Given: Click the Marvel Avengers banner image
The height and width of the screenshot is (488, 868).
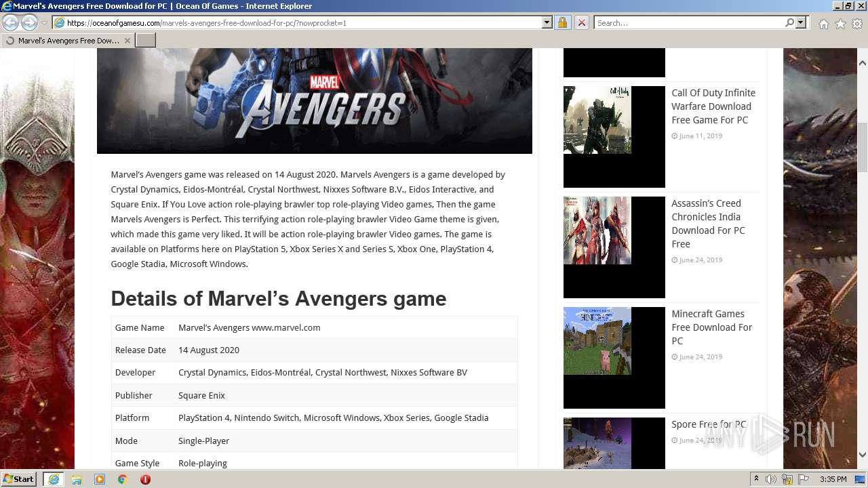Looking at the screenshot, I should pyautogui.click(x=315, y=100).
